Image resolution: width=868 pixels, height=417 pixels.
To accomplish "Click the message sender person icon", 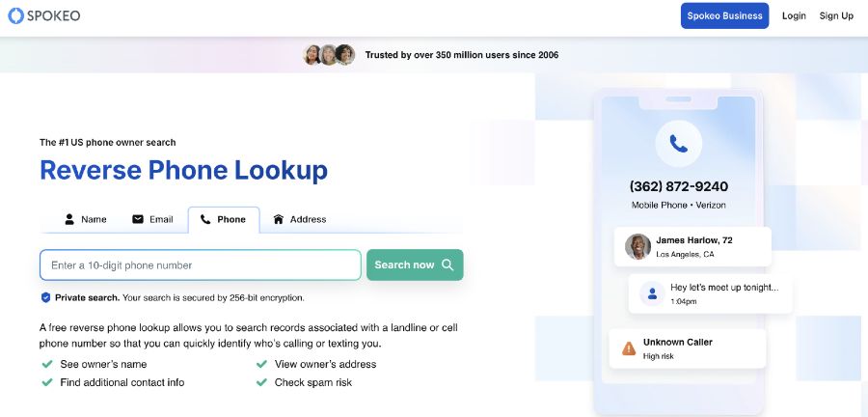I will [652, 293].
